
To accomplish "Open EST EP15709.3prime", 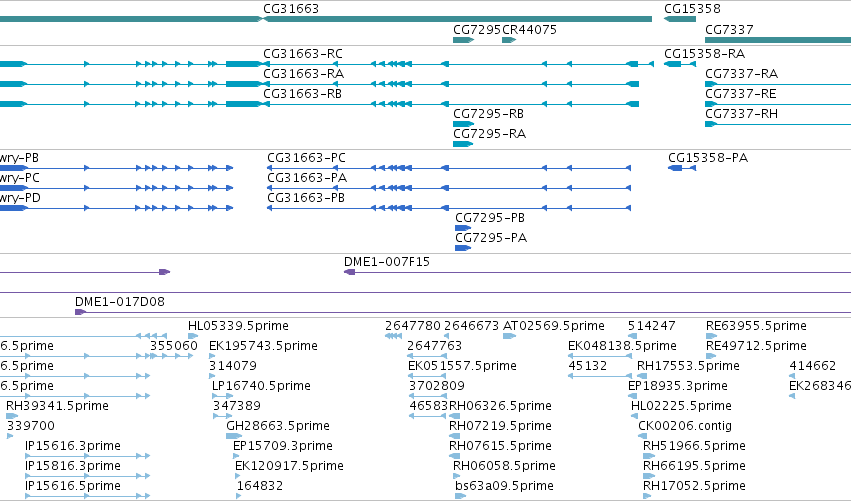I will (x=283, y=447).
